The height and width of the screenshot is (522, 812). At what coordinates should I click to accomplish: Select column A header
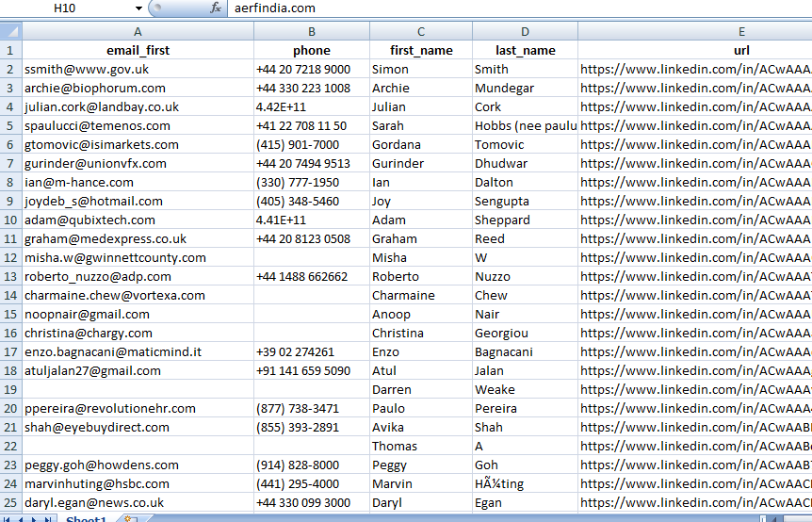click(x=138, y=32)
